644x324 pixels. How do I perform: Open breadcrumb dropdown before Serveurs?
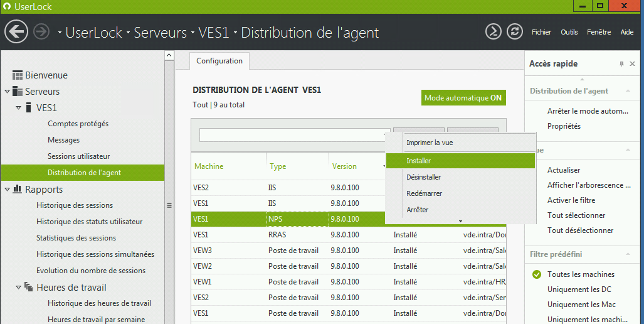pyautogui.click(x=128, y=33)
